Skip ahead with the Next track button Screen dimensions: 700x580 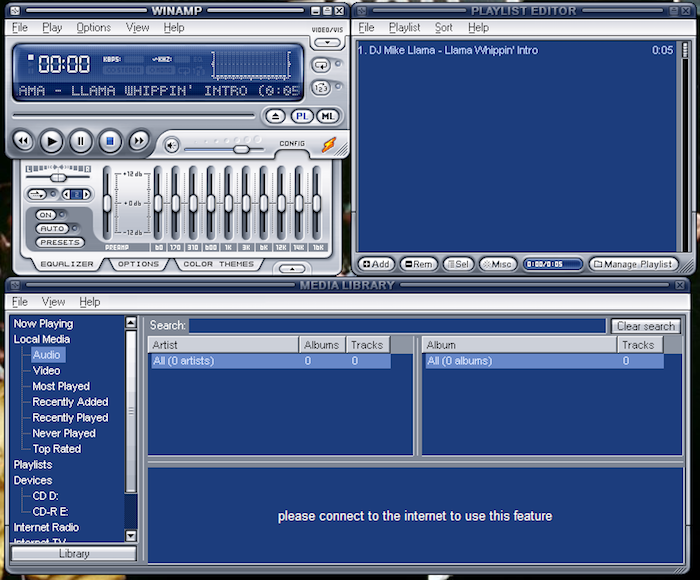[139, 141]
